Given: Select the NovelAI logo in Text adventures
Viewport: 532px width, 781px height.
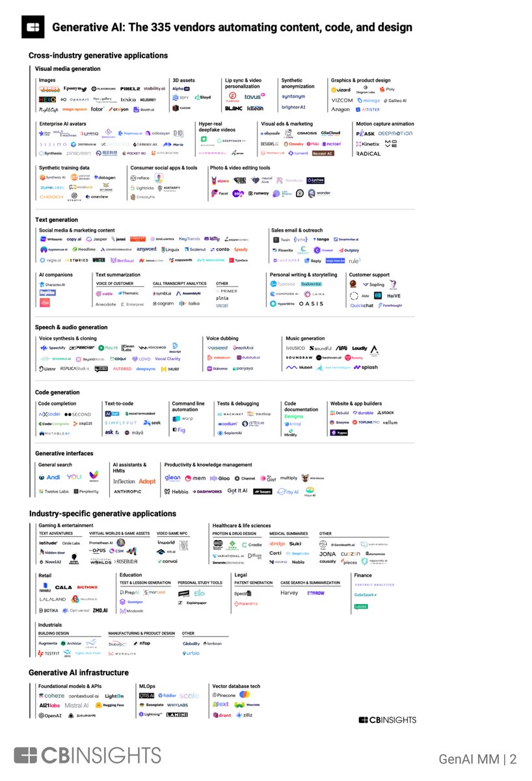Looking at the screenshot, I should point(50,562).
